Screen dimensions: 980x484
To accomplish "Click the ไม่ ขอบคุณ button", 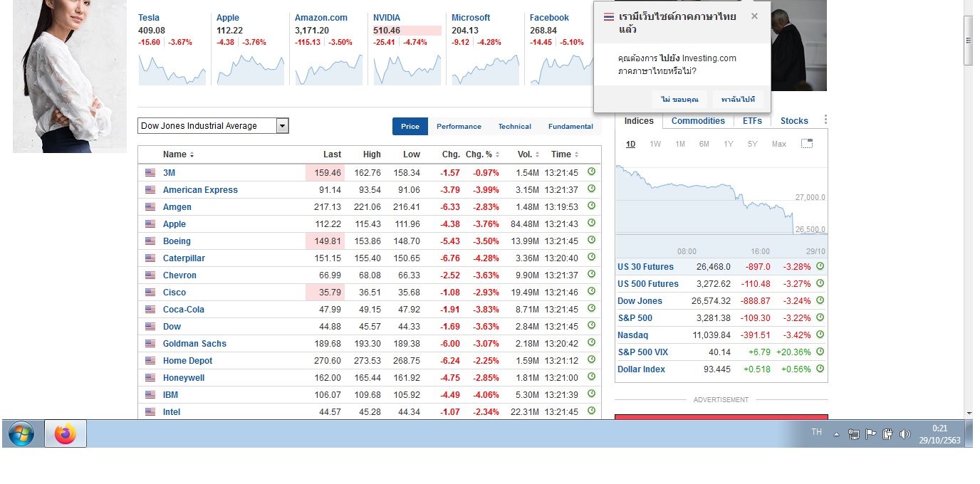I will [x=679, y=100].
